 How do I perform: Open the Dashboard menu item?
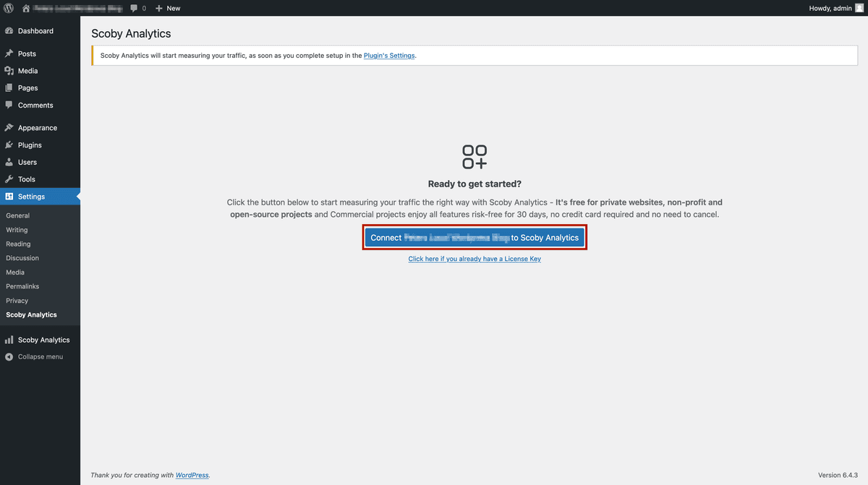[x=40, y=31]
